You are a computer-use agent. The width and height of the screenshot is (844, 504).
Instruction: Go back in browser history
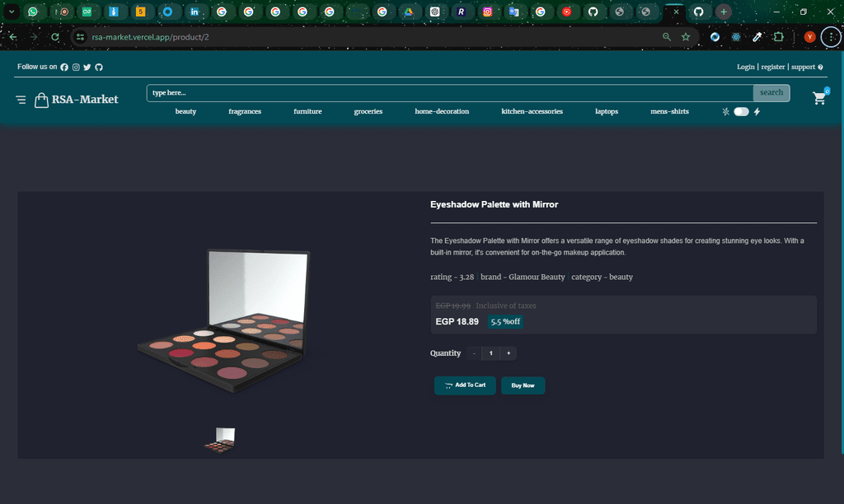coord(13,37)
